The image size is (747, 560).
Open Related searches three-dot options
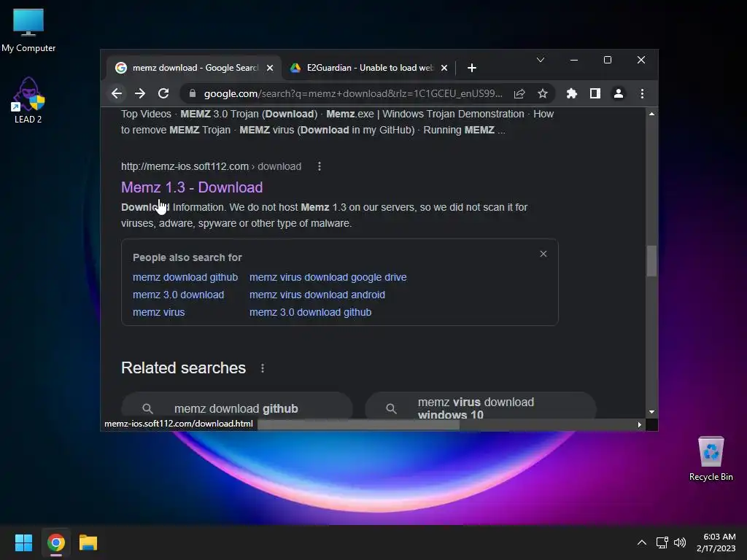(x=263, y=368)
